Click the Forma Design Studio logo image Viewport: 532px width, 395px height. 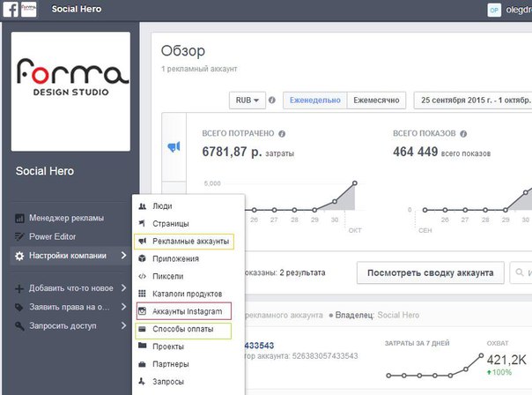pos(70,92)
